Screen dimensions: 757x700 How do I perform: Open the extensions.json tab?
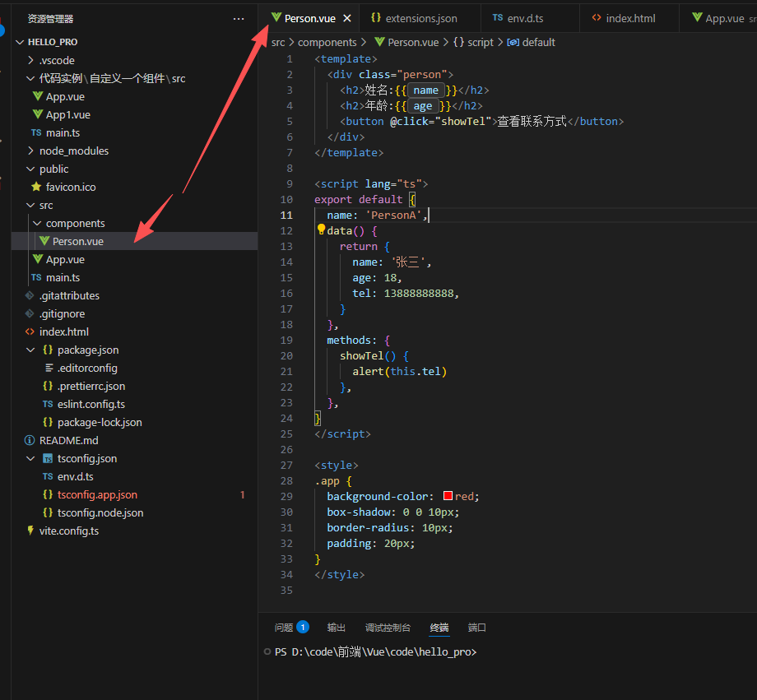pos(414,18)
